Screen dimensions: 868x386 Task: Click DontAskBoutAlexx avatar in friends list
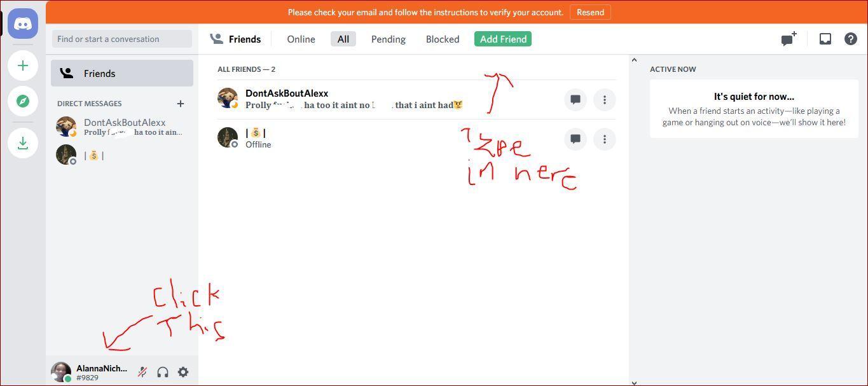point(228,98)
